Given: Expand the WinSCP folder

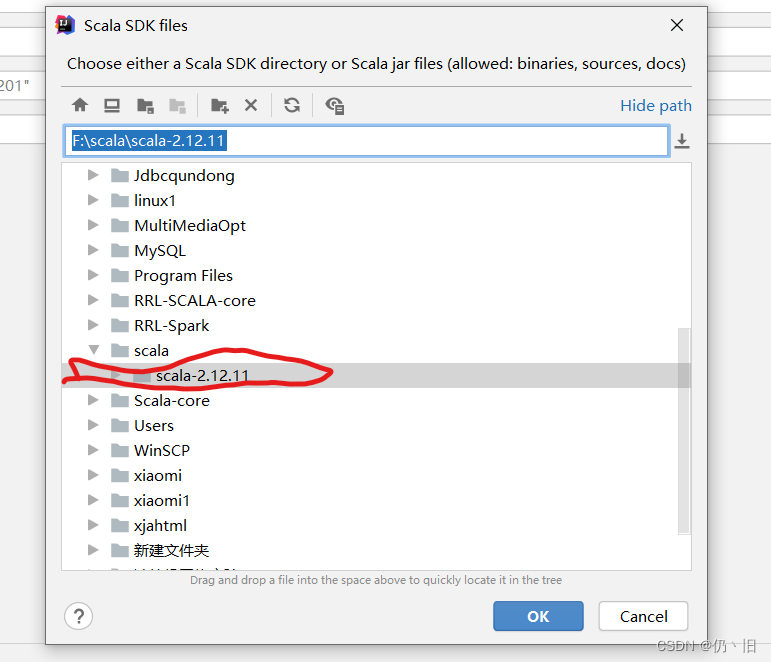Looking at the screenshot, I should (93, 450).
